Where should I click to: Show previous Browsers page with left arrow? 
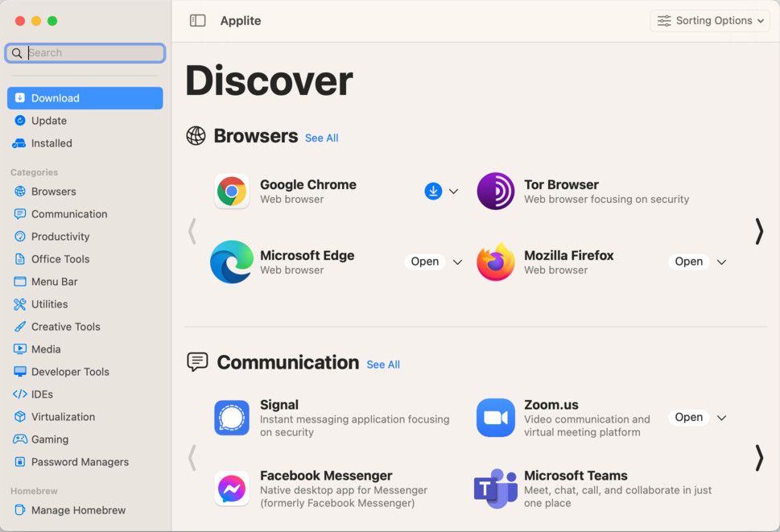click(192, 231)
